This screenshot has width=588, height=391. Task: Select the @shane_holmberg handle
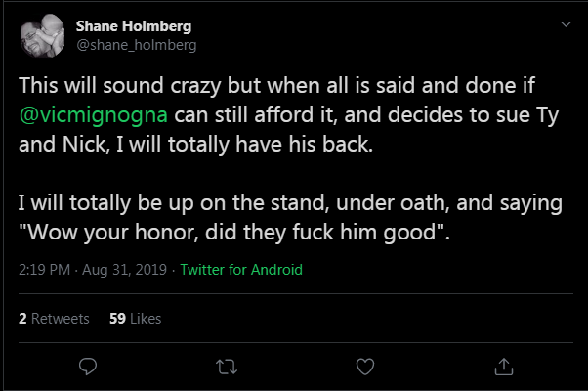(137, 45)
